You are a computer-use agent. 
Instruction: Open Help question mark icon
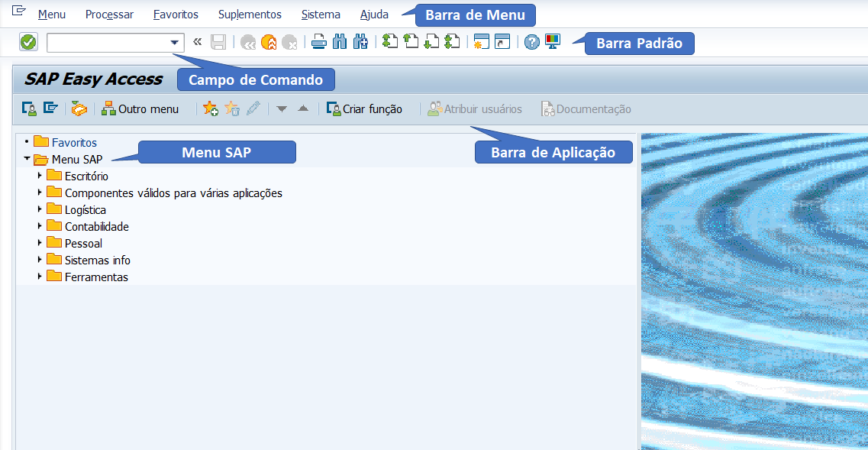click(531, 42)
